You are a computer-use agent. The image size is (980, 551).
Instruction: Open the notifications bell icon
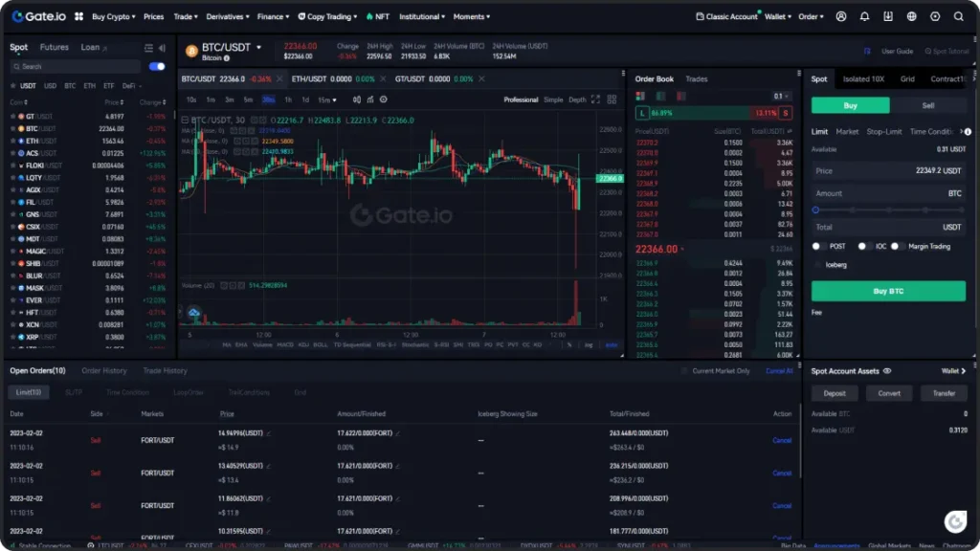(865, 16)
